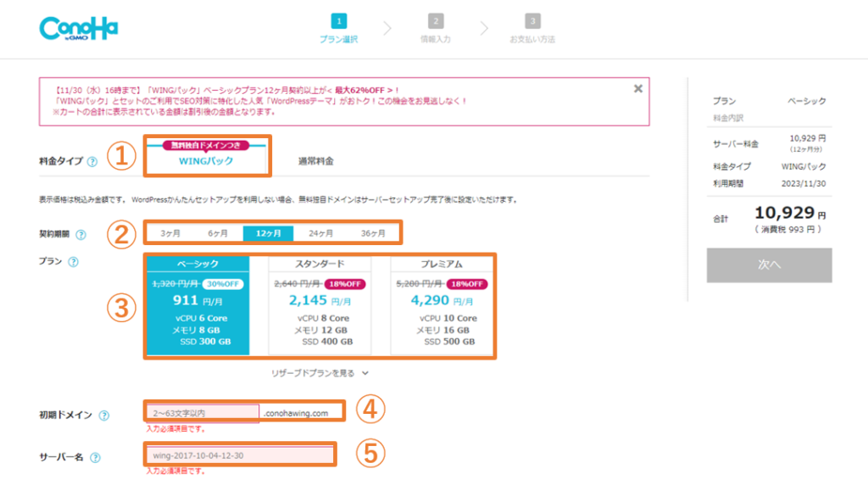Click 入力必須項目です error under 初期ドメイン
Image resolution: width=868 pixels, height=491 pixels.
176,429
